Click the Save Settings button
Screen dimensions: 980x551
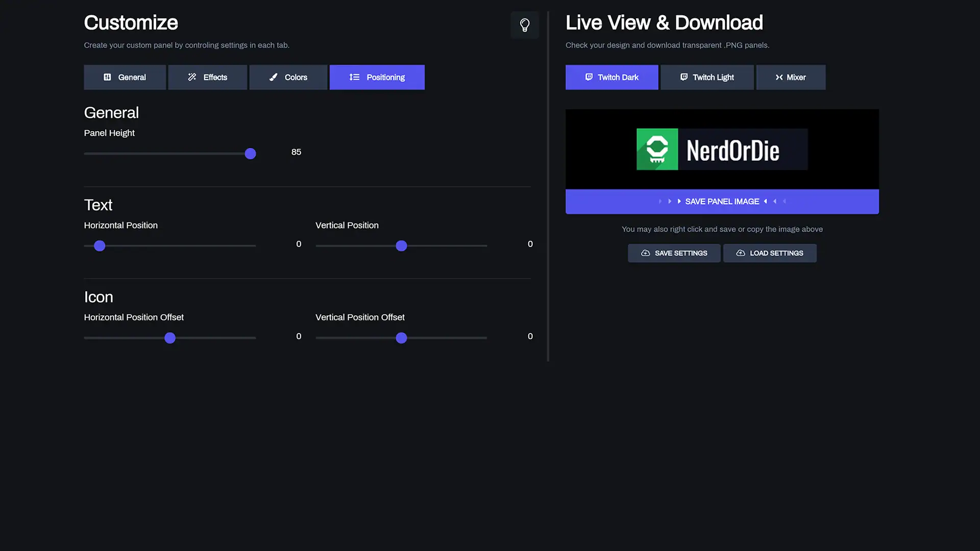(x=674, y=253)
